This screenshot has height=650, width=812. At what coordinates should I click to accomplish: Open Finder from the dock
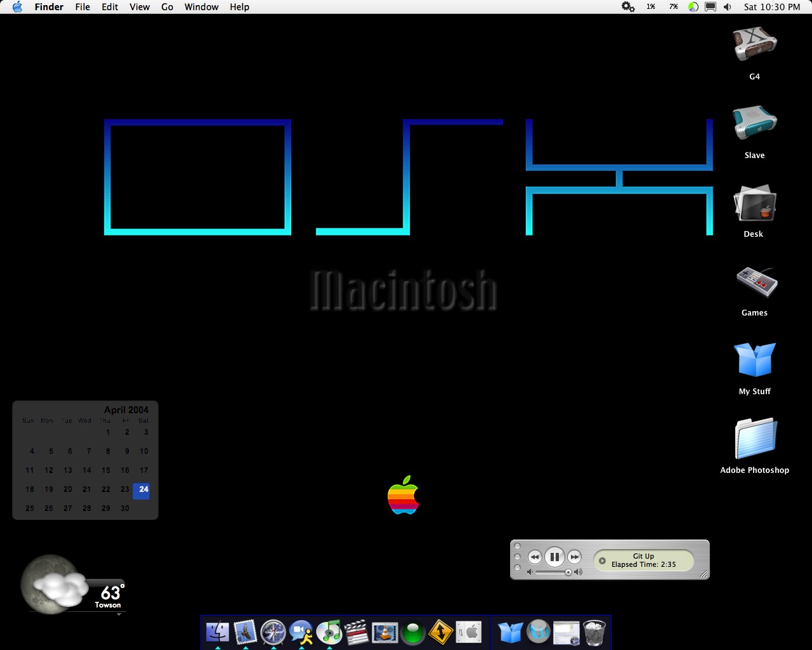click(x=218, y=632)
